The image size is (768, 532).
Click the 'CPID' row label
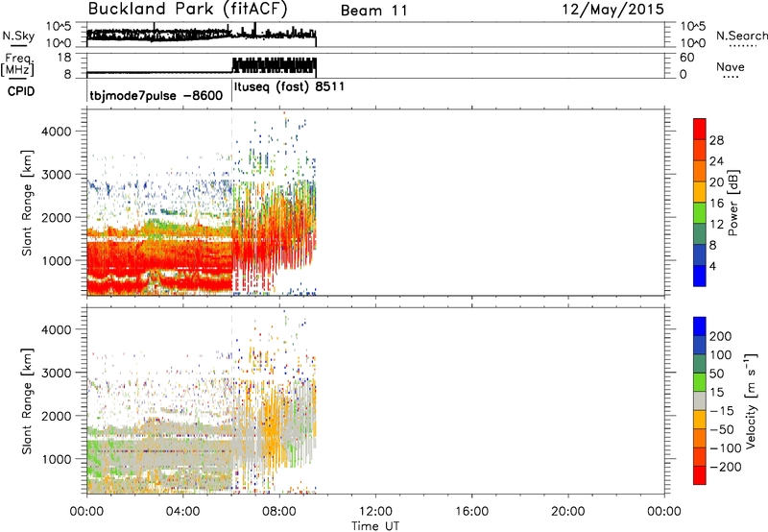tap(21, 91)
